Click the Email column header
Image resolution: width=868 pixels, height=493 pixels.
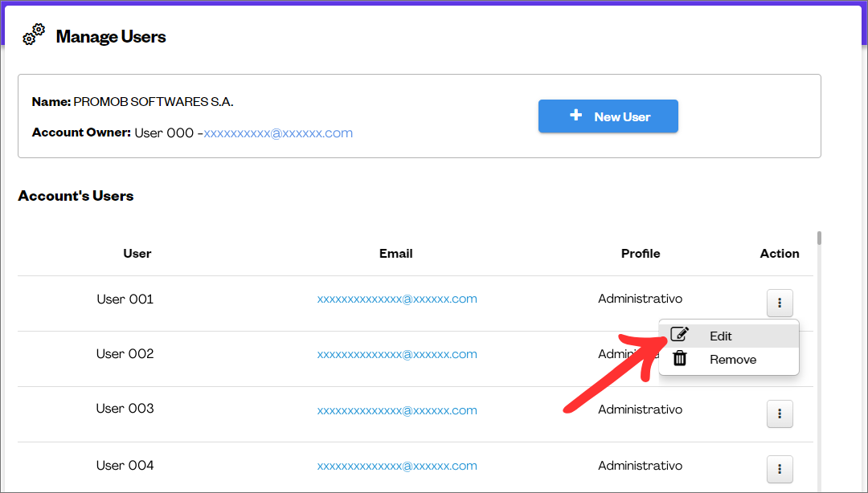[x=395, y=254]
